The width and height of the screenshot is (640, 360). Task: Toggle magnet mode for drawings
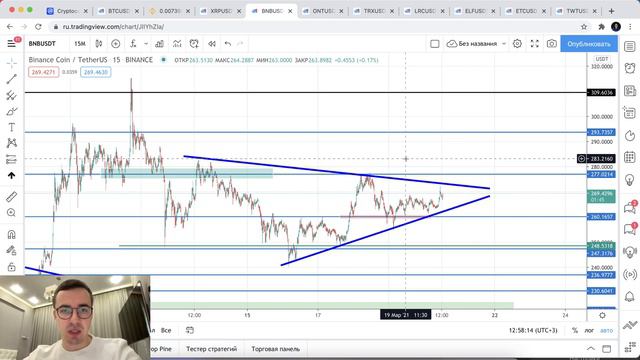point(11,234)
